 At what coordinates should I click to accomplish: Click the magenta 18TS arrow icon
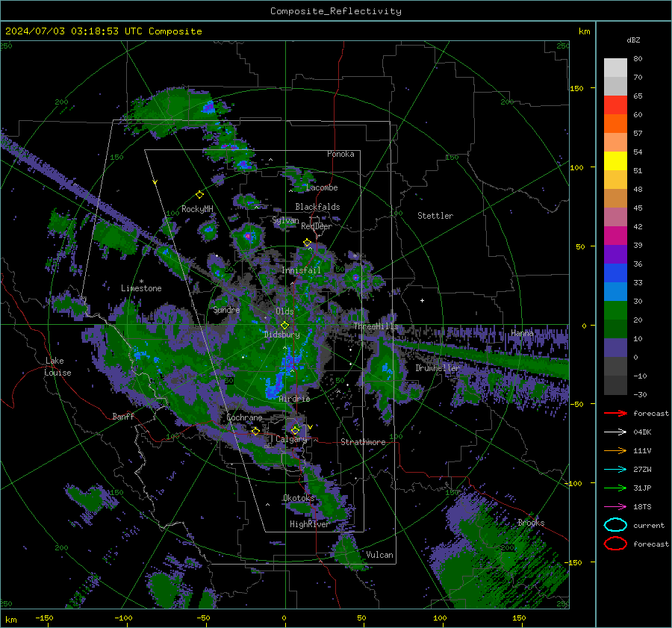[615, 507]
